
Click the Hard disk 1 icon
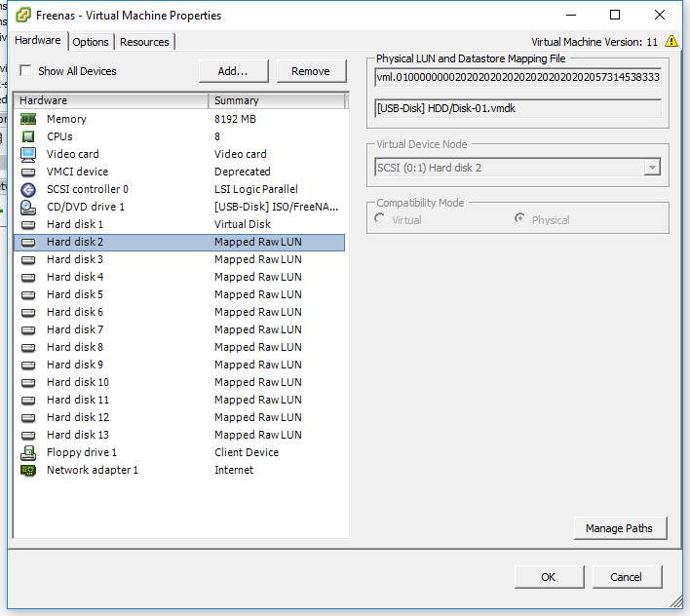pos(28,225)
